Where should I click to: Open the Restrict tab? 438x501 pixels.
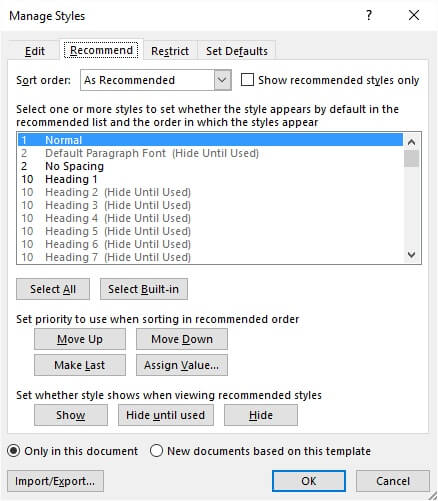pyautogui.click(x=170, y=51)
